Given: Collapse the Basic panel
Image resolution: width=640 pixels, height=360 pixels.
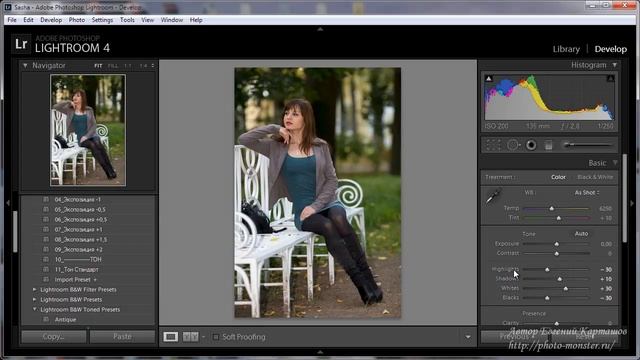Looking at the screenshot, I should (x=615, y=163).
